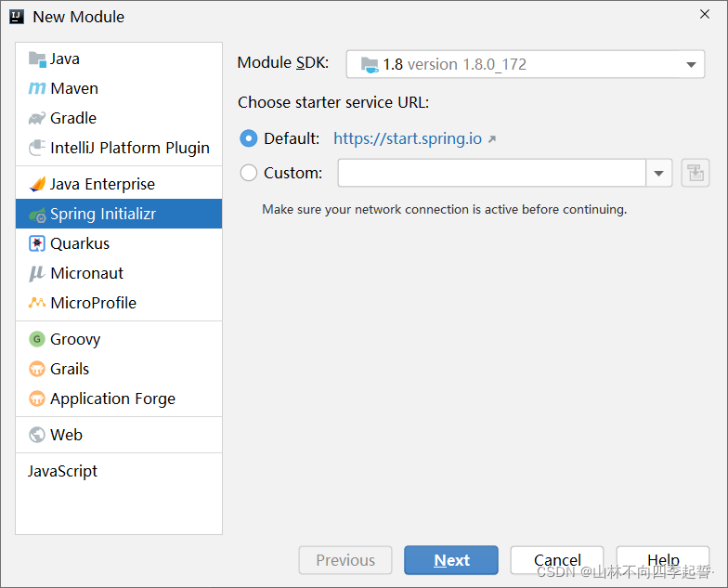Choose Maven module type
The width and height of the screenshot is (728, 588).
[119, 88]
